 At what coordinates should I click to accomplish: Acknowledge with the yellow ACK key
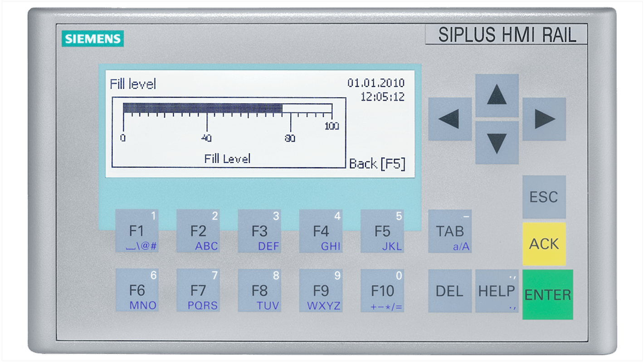click(544, 244)
